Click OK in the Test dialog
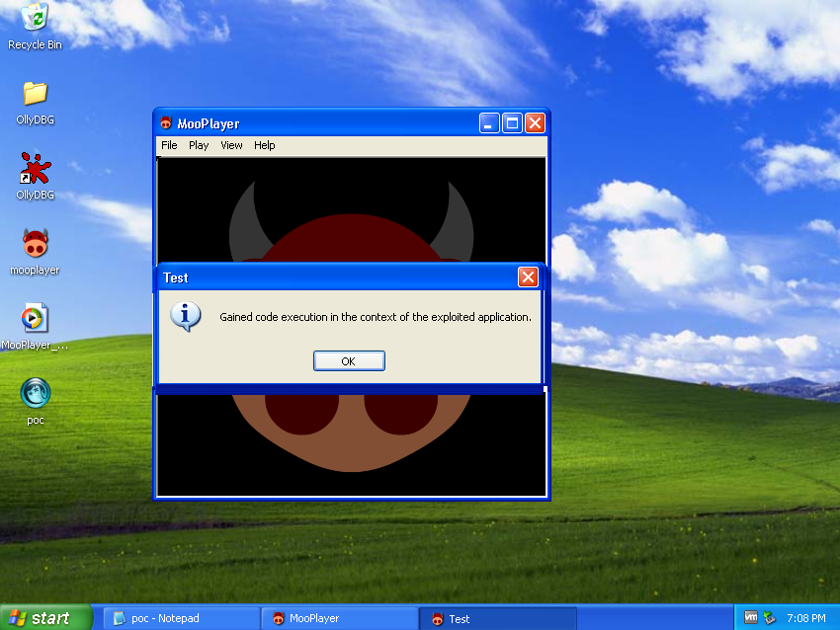The height and width of the screenshot is (630, 840). (x=349, y=360)
